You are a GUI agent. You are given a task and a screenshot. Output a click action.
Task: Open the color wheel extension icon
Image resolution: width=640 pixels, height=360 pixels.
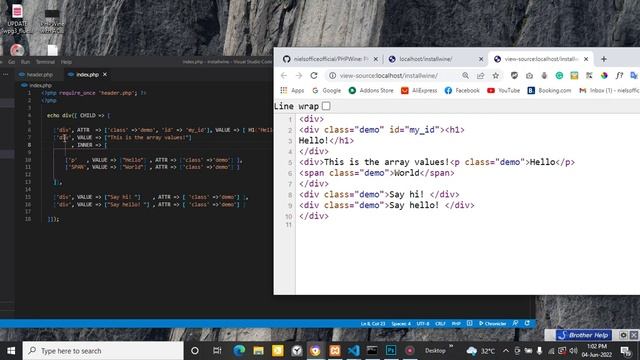pyautogui.click(x=604, y=76)
